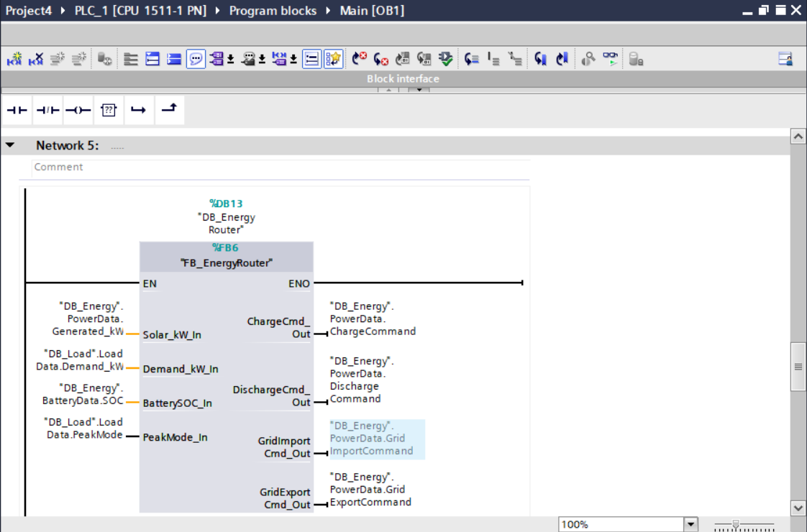807x532 pixels.
Task: Click the locked database icon
Action: [636, 59]
